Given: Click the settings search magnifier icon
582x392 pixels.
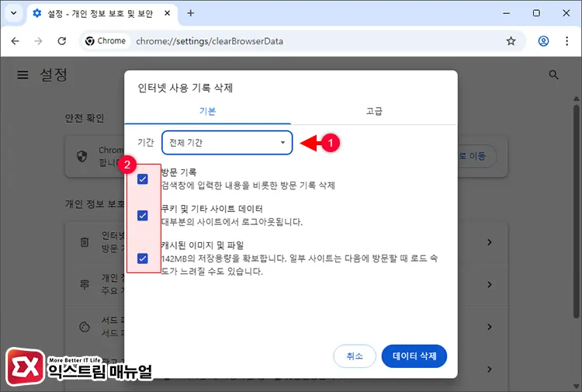Looking at the screenshot, I should (553, 75).
